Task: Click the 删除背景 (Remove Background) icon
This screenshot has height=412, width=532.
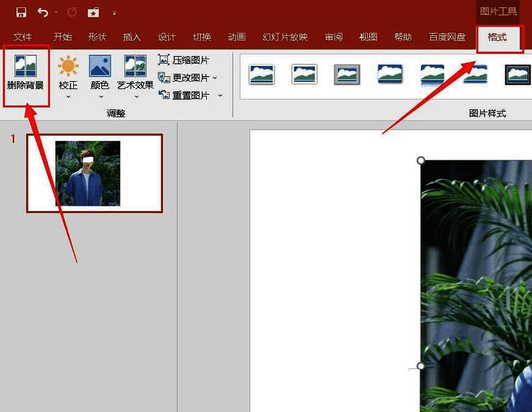Action: (x=26, y=67)
